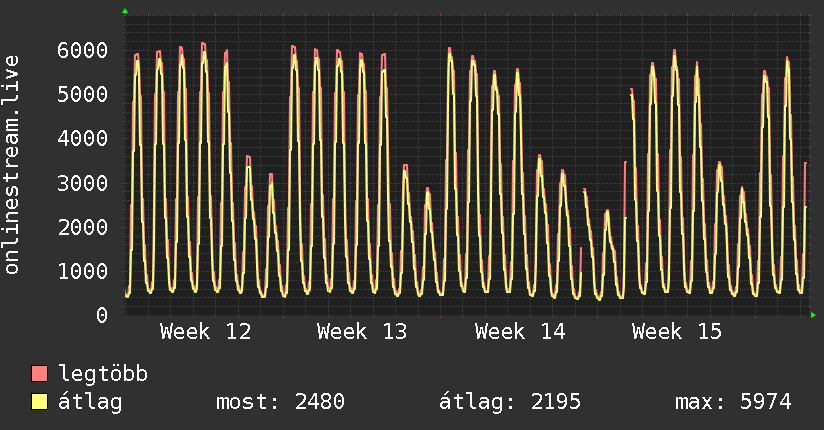Click the Week 14 axis label

coord(520,332)
